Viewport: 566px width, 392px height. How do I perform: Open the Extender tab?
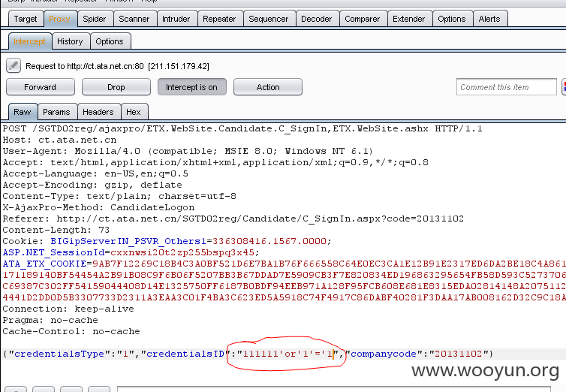pyautogui.click(x=408, y=19)
